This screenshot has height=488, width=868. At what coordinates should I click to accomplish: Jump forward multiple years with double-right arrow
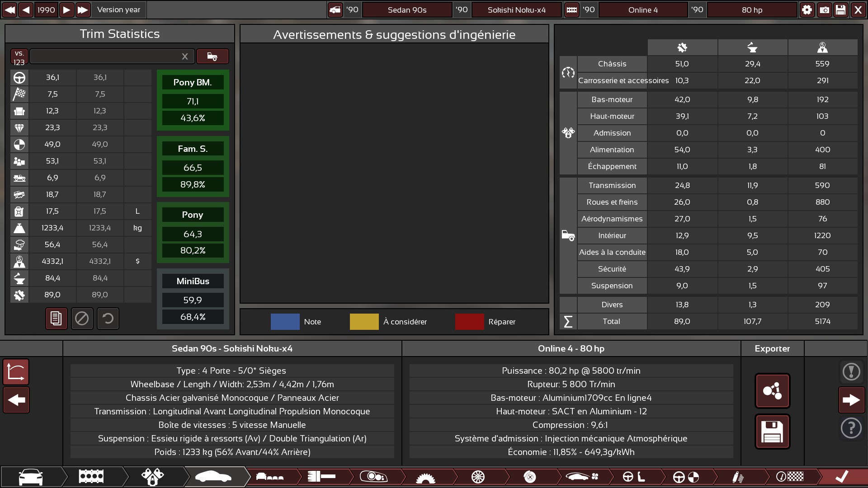(83, 9)
